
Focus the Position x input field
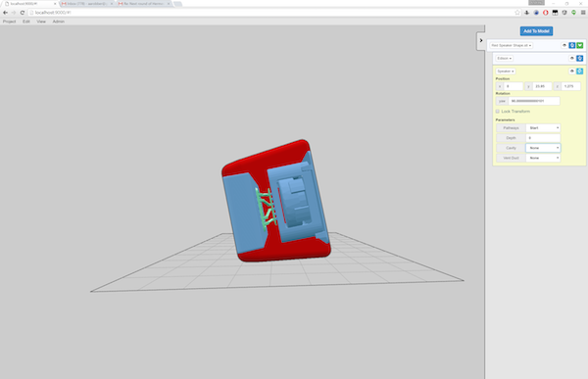(513, 86)
